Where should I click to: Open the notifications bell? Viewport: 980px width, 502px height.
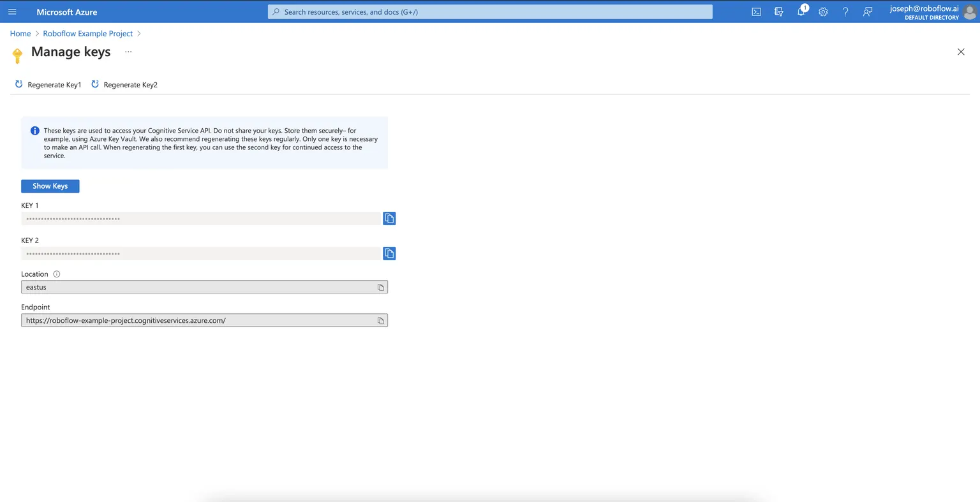(801, 12)
